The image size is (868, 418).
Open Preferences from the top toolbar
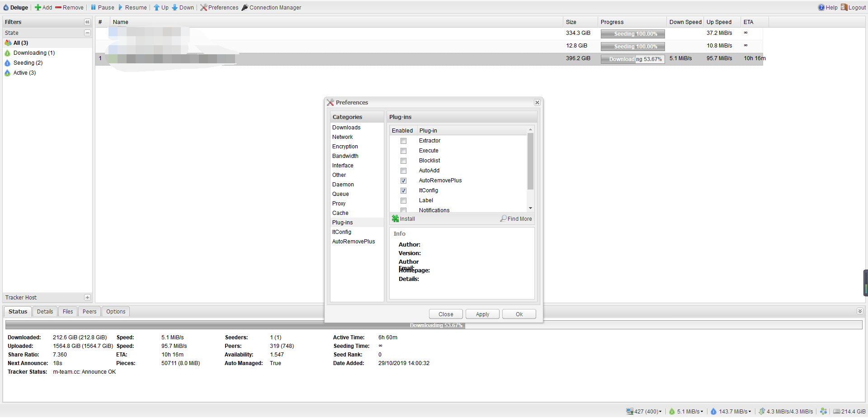[x=219, y=8]
